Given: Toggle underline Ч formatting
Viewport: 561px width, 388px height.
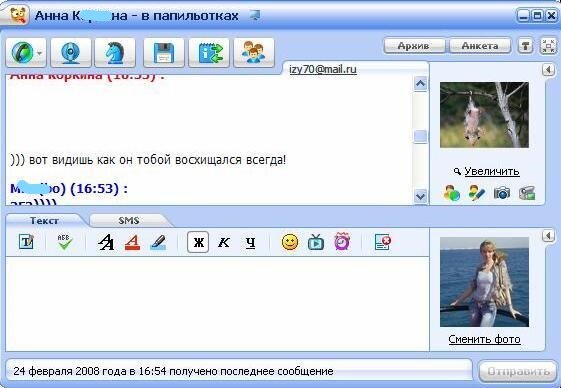Looking at the screenshot, I should (x=250, y=242).
